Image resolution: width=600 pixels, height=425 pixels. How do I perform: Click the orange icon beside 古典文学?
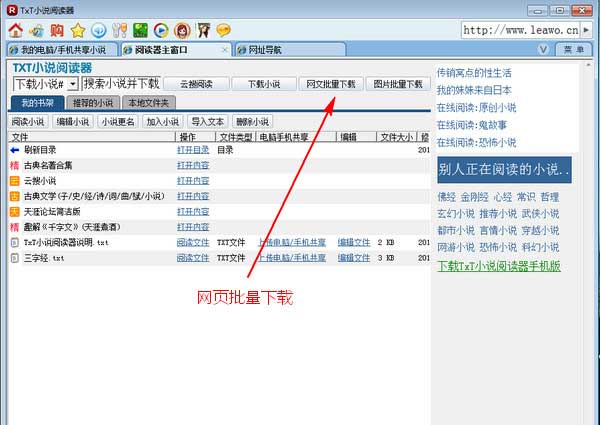point(15,196)
